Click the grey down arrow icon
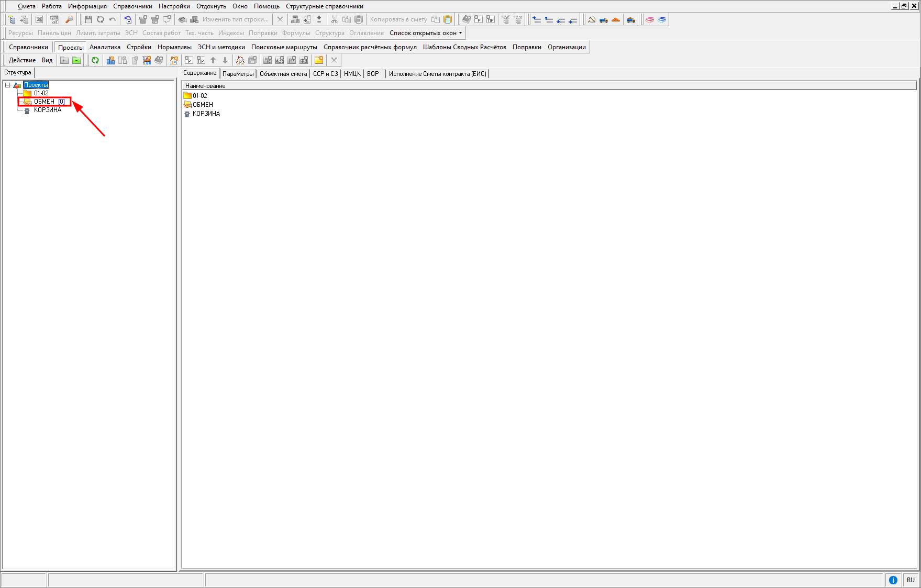The image size is (921, 588). coord(225,60)
